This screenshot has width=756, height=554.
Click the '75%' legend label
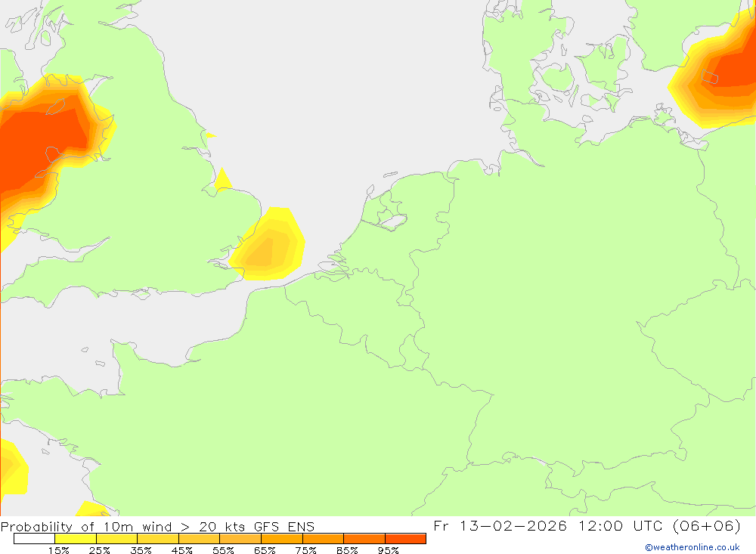coord(305,550)
